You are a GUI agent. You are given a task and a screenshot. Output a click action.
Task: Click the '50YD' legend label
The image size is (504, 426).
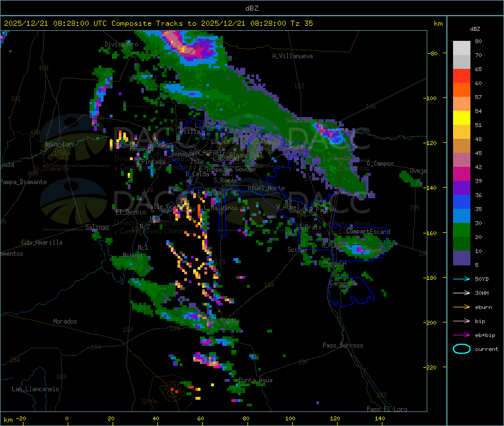point(482,279)
